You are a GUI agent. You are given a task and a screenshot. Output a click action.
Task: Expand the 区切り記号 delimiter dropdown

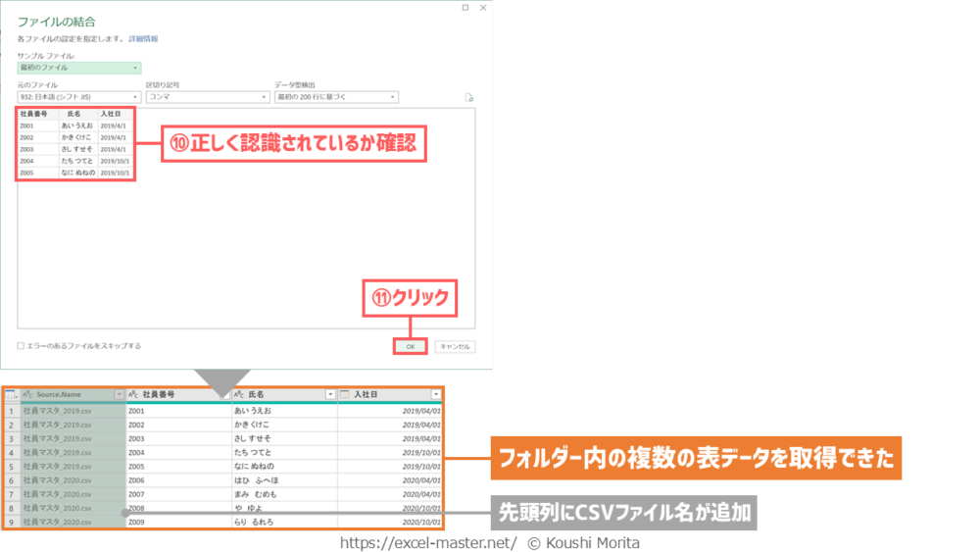pos(207,97)
